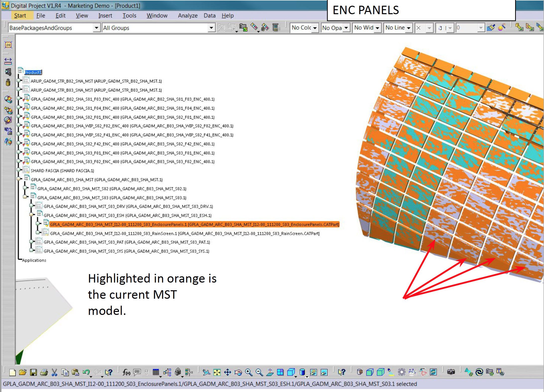Open the All Groups dropdown

[211, 28]
